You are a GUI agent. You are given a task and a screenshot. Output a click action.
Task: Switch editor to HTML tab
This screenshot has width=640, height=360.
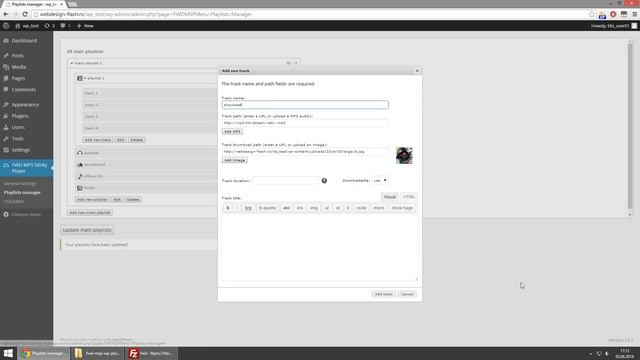pos(409,197)
